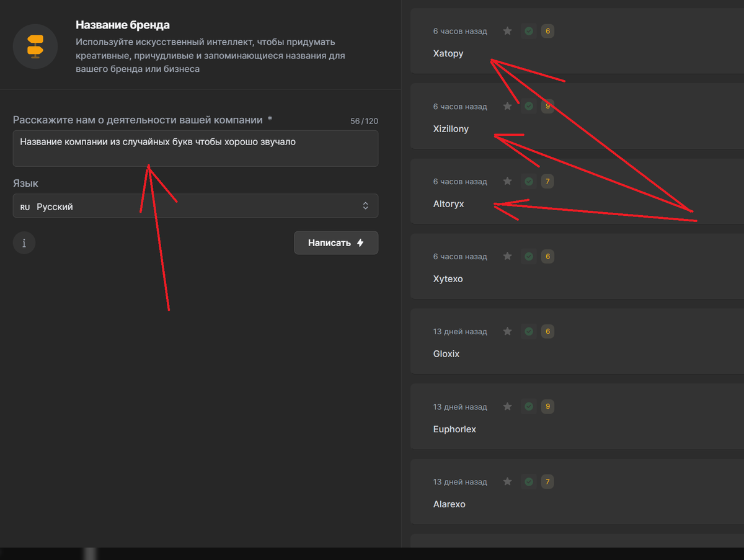Favorite the Xizillony name with the star

pos(507,106)
